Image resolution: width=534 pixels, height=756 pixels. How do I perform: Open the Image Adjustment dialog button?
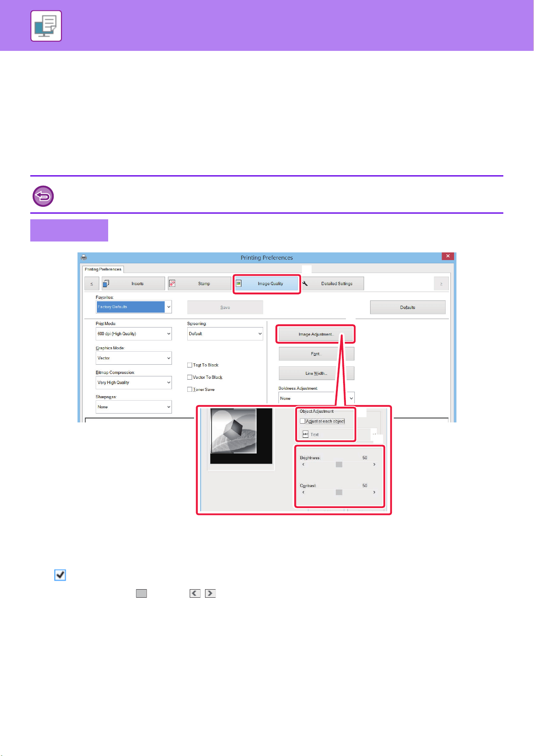tap(316, 334)
